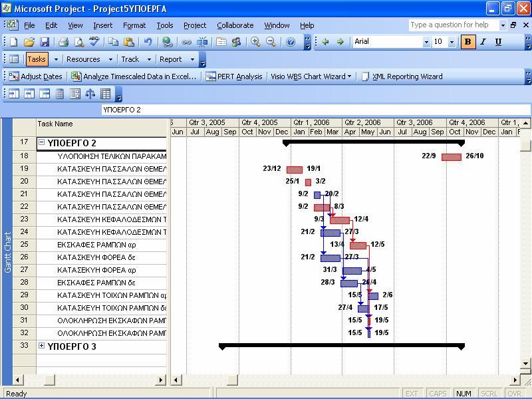
Task: Toggle the Tasks guide button
Action: [x=37, y=59]
